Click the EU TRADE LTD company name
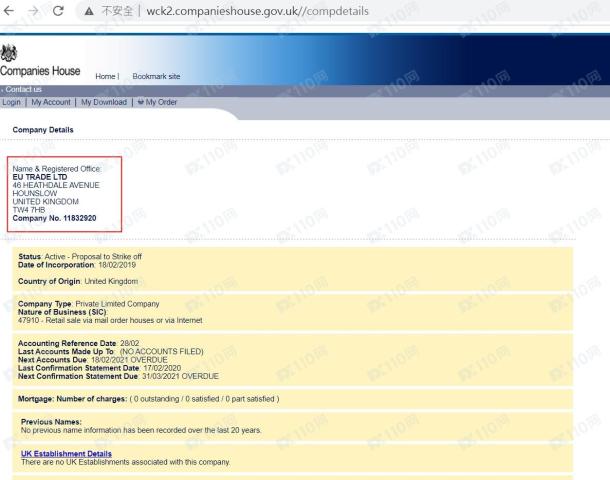The image size is (610, 480). click(x=40, y=177)
